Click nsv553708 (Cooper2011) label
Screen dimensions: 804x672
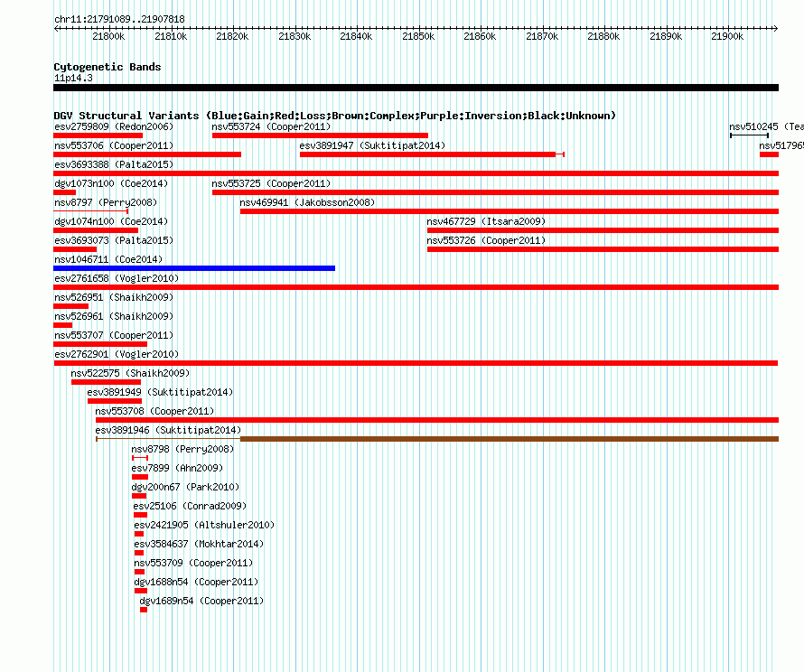(154, 411)
